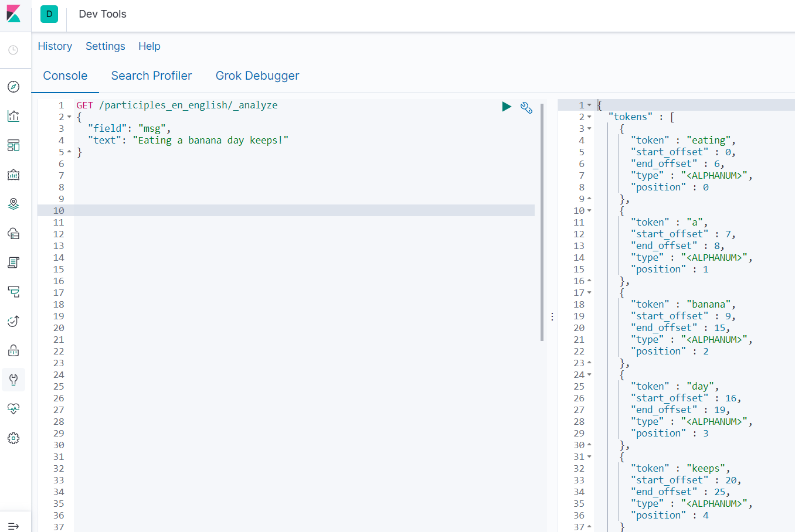Fold keeps token object at line 31

589,457
